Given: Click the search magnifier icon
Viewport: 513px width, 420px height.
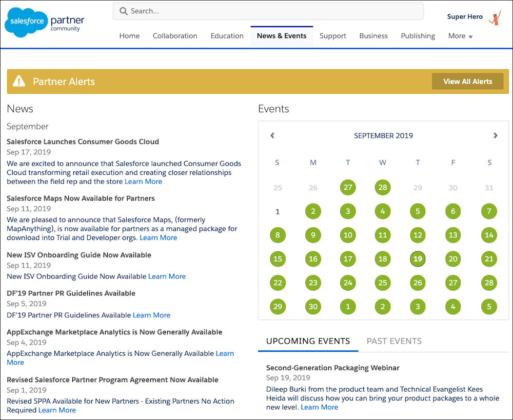Looking at the screenshot, I should tap(123, 11).
